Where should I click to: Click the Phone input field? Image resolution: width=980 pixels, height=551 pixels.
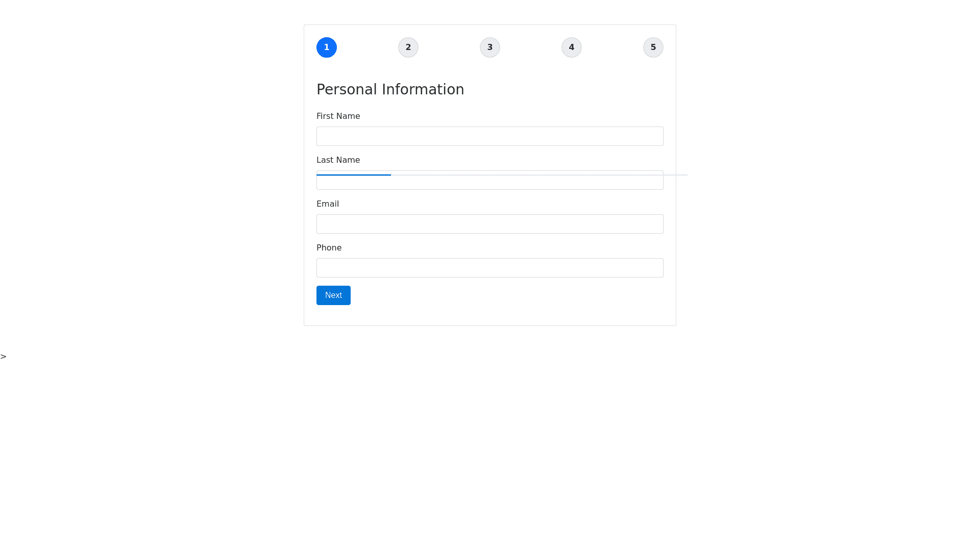490,268
